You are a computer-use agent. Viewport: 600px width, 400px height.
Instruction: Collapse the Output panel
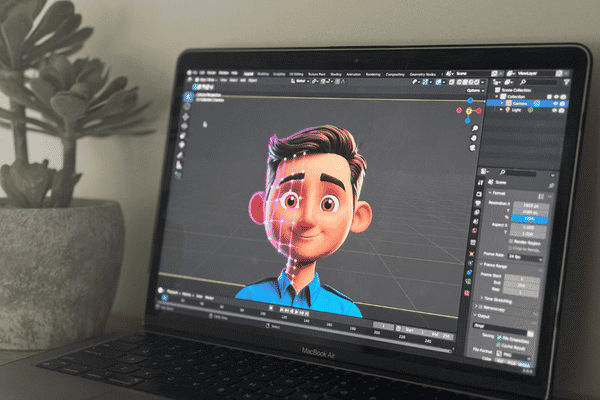click(475, 315)
